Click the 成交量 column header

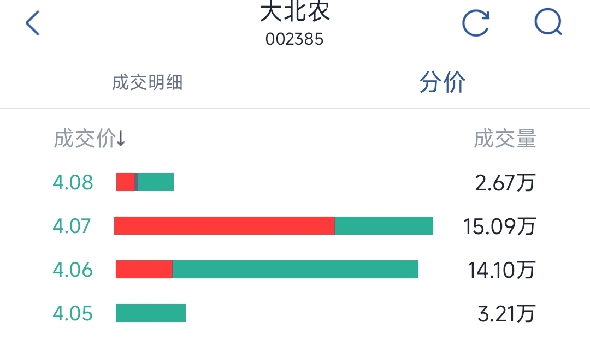pos(505,139)
